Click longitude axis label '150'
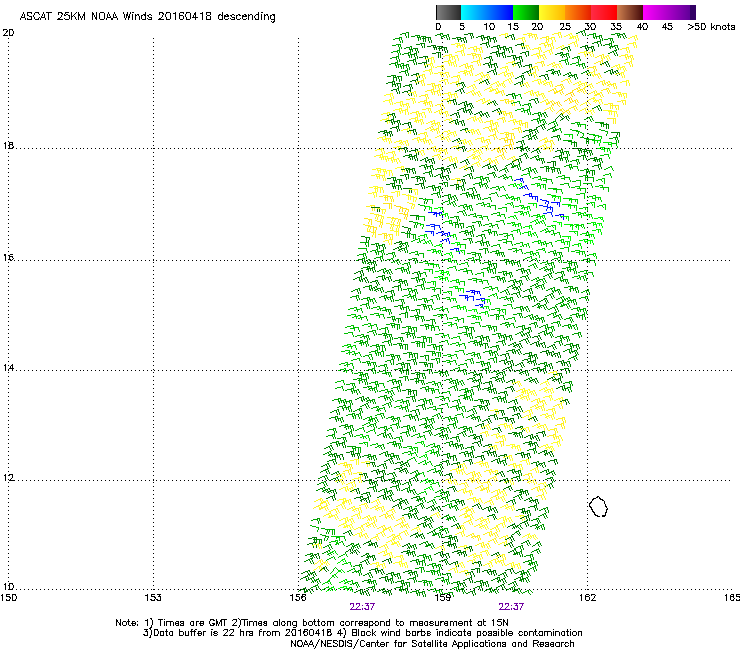The width and height of the screenshot is (740, 650). tap(8, 598)
